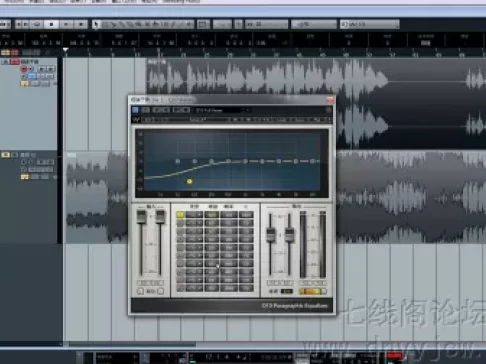Click the left input fader handle
This screenshot has width=486, height=364.
[x=141, y=217]
